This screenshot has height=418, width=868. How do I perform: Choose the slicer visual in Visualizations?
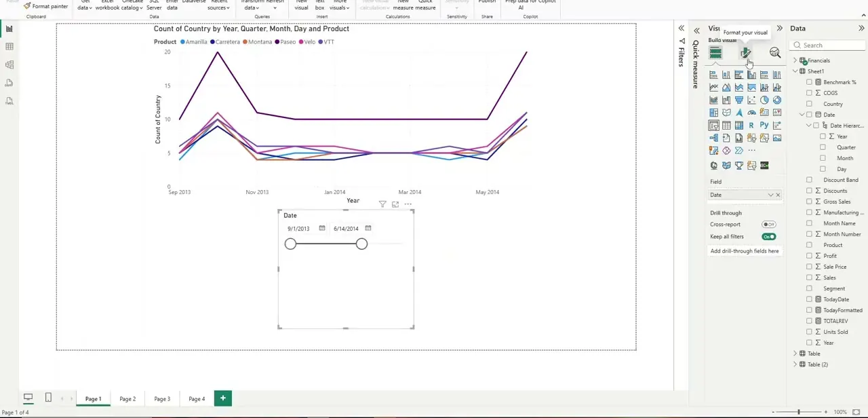[x=713, y=126]
